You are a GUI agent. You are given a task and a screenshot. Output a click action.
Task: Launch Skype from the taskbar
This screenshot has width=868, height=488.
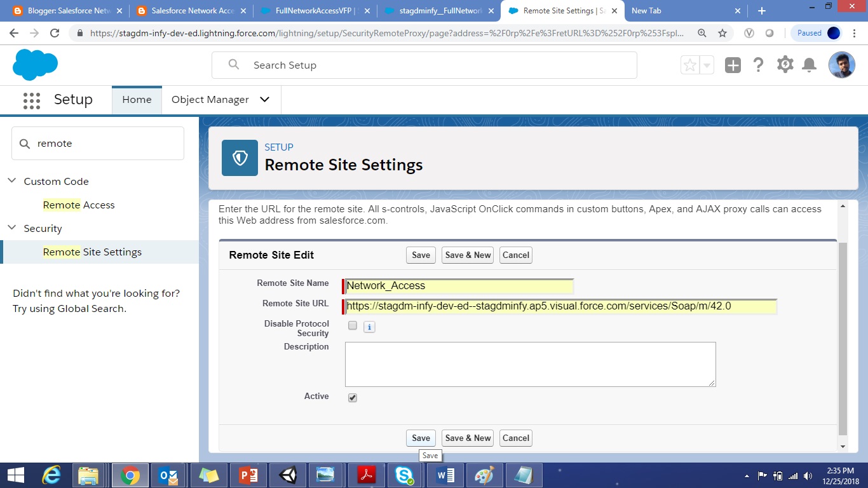pyautogui.click(x=405, y=475)
